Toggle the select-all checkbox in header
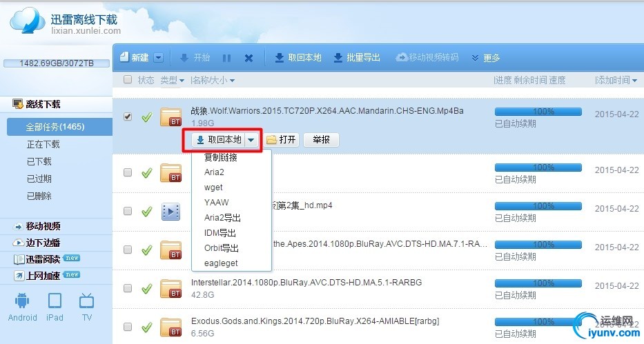This screenshot has width=644, height=344. (128, 79)
